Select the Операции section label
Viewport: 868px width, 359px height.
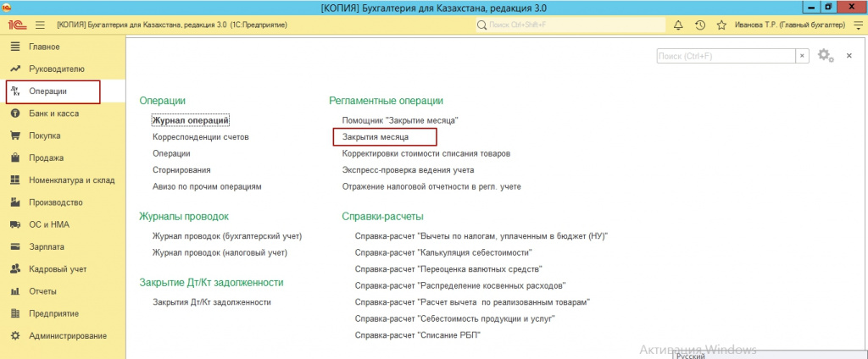tap(47, 91)
